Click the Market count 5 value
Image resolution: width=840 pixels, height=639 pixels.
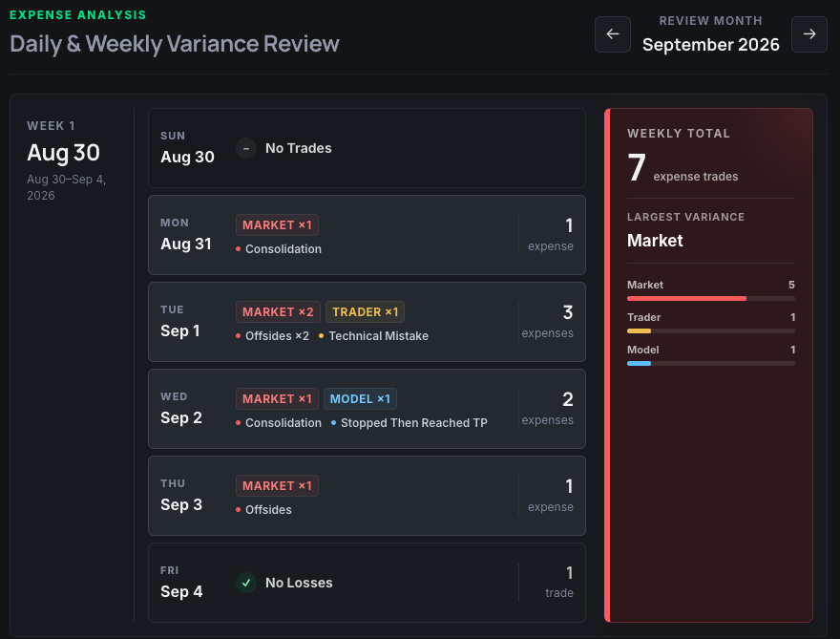791,285
